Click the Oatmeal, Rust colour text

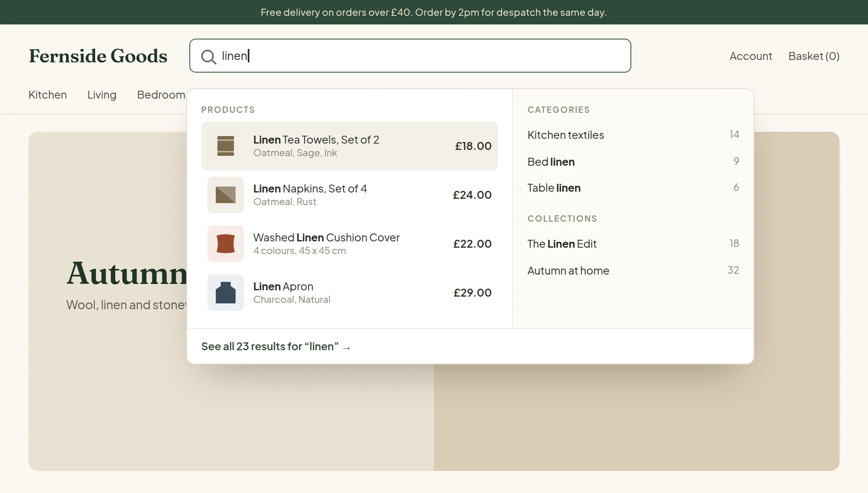click(285, 202)
